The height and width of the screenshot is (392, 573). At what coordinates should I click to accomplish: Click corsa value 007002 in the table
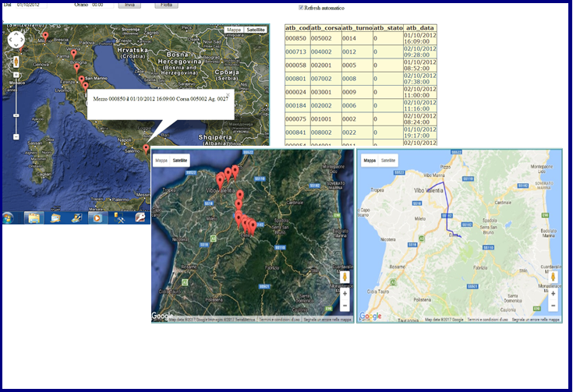[321, 79]
